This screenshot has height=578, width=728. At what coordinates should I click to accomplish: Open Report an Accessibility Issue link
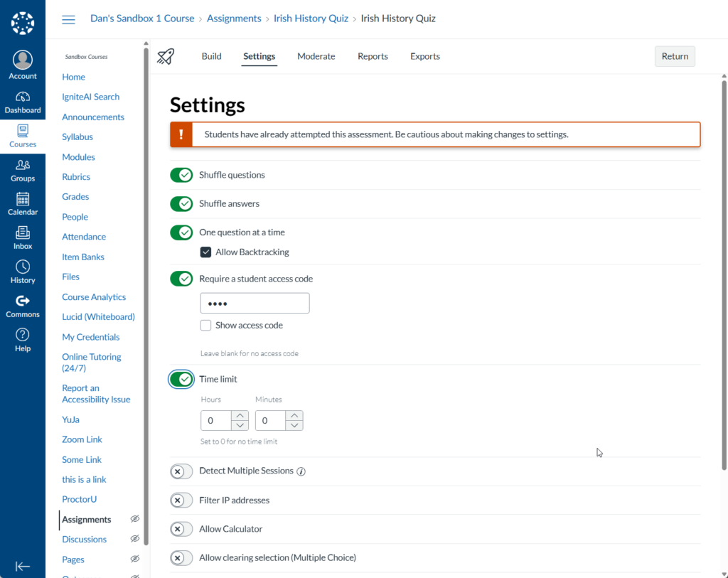coord(96,394)
